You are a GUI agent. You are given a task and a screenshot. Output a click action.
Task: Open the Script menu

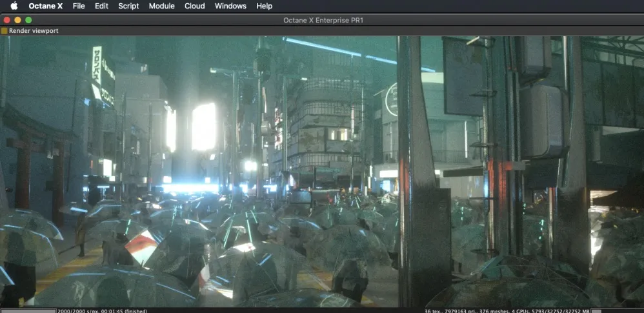128,6
